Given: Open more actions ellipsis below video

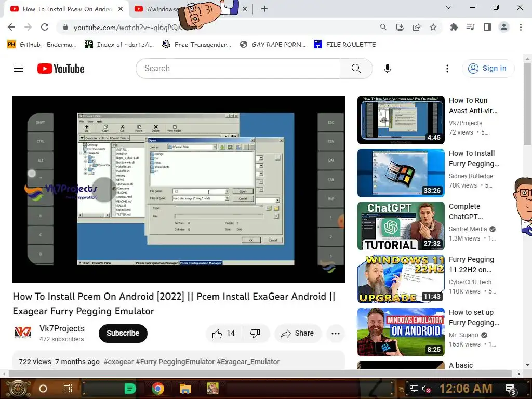Looking at the screenshot, I should coord(336,334).
